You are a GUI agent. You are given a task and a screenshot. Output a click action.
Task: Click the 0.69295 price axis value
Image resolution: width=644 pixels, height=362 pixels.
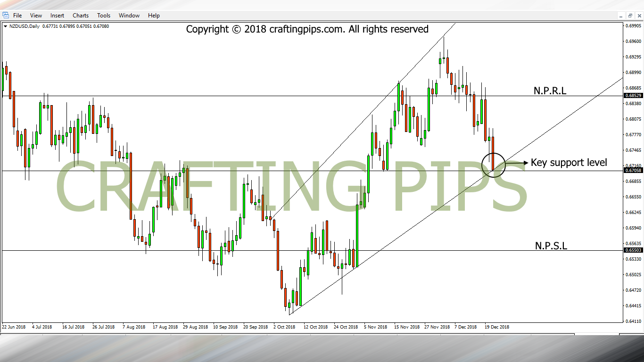pos(634,57)
